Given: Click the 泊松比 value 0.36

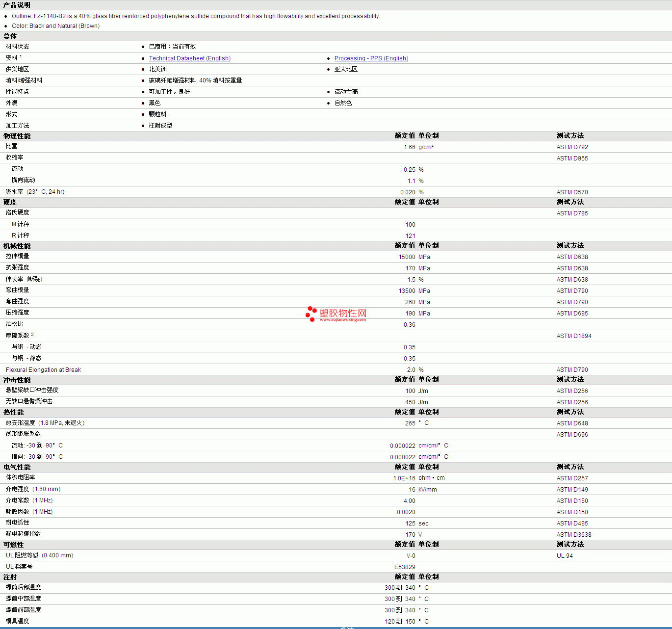Looking at the screenshot, I should tap(410, 325).
